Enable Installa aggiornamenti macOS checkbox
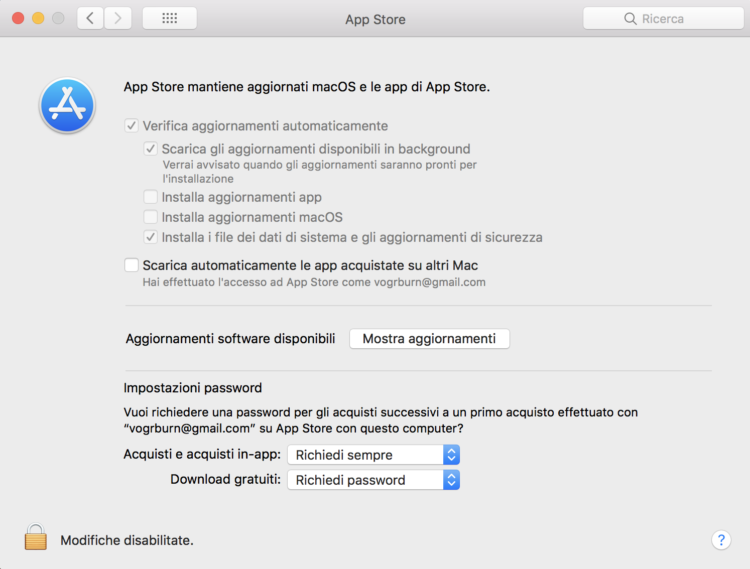Image resolution: width=750 pixels, height=569 pixels. coord(150,217)
